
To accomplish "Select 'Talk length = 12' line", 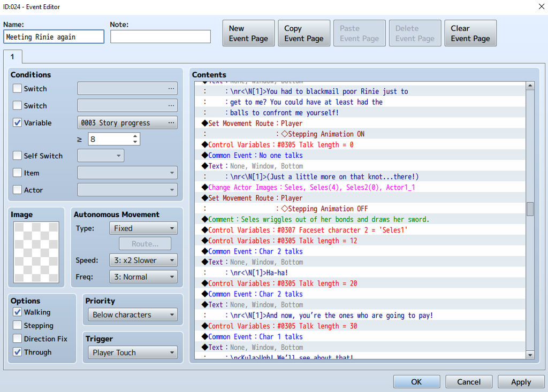I will point(360,241).
